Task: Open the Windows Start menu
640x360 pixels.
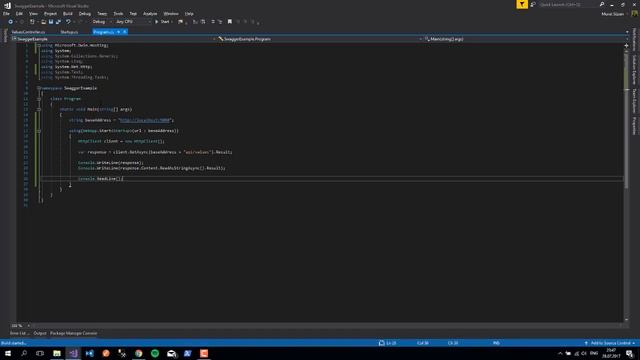Action: (x=8, y=353)
